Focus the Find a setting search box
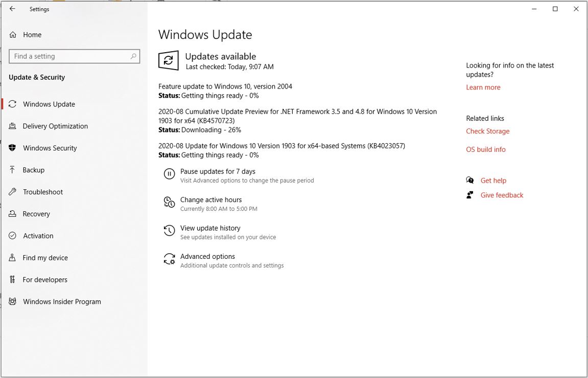 pos(74,56)
